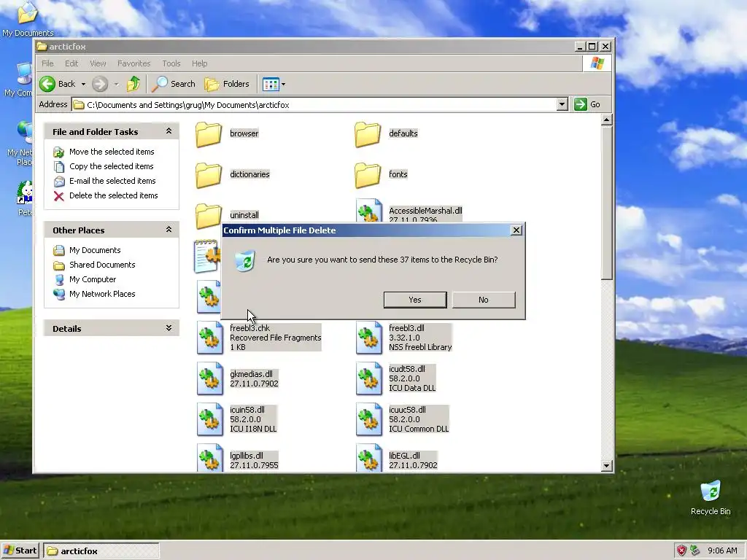Select the libEGL.dll file icon
This screenshot has height=560, width=747.
pos(368,458)
